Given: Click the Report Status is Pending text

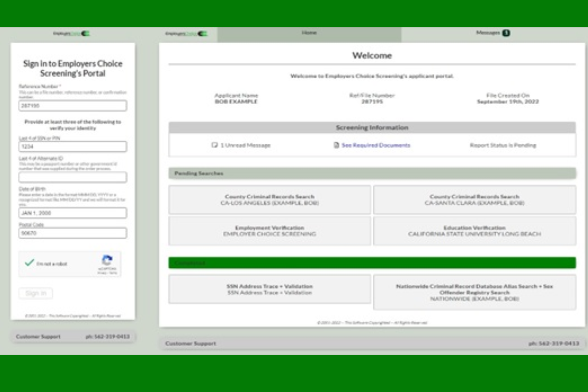Looking at the screenshot, I should [x=503, y=145].
